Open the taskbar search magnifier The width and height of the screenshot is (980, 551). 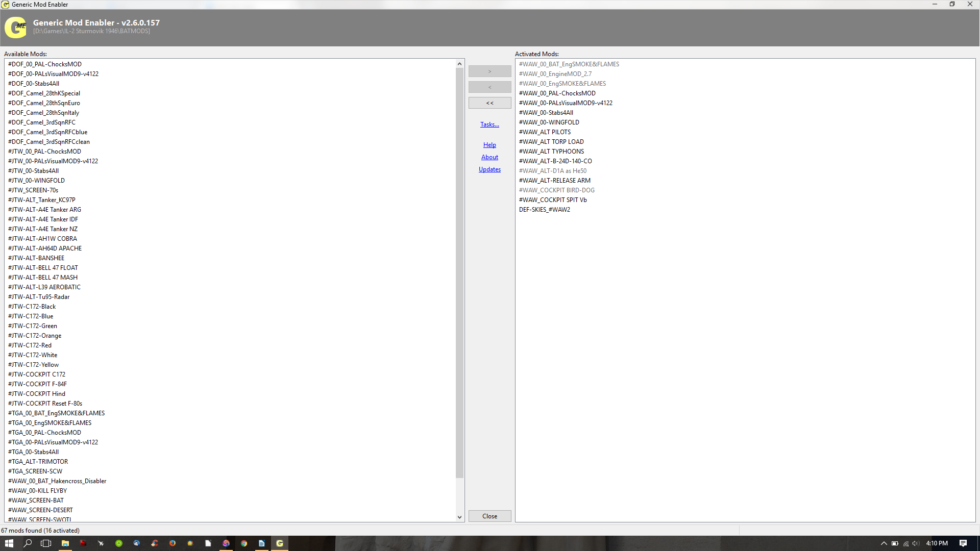[x=28, y=543]
